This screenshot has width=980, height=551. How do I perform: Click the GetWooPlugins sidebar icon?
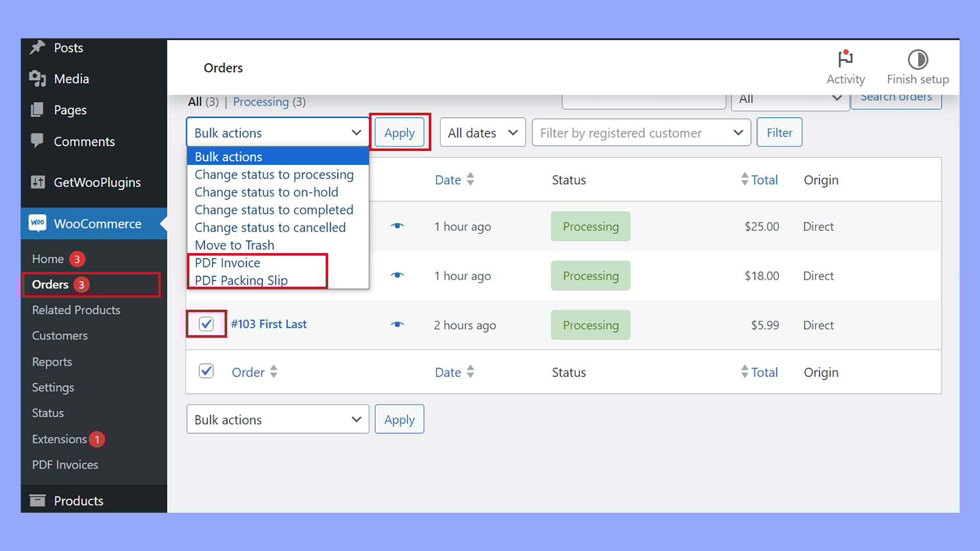pos(37,182)
